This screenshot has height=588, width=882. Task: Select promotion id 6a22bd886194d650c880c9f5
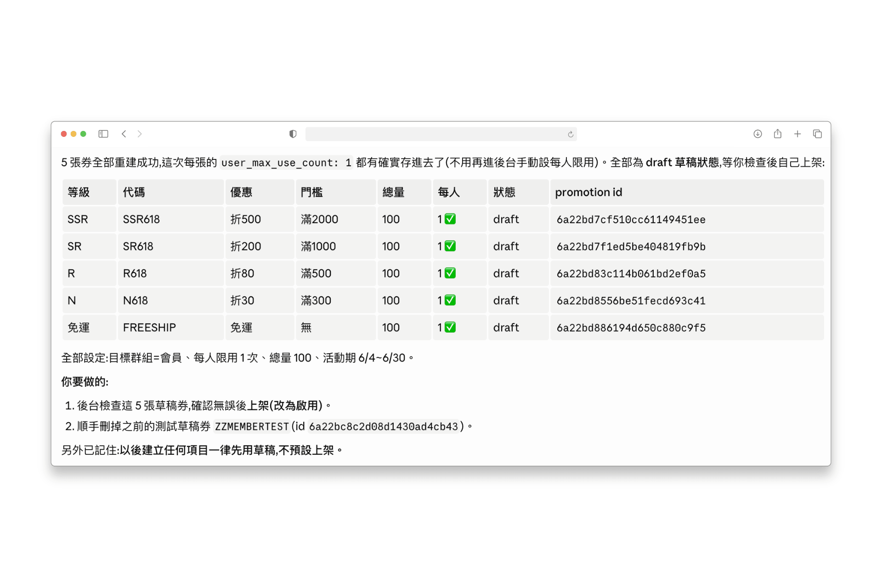click(x=631, y=328)
